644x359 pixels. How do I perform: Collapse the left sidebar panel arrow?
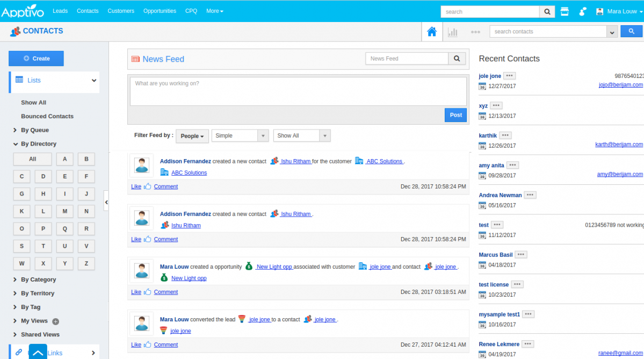pos(106,202)
